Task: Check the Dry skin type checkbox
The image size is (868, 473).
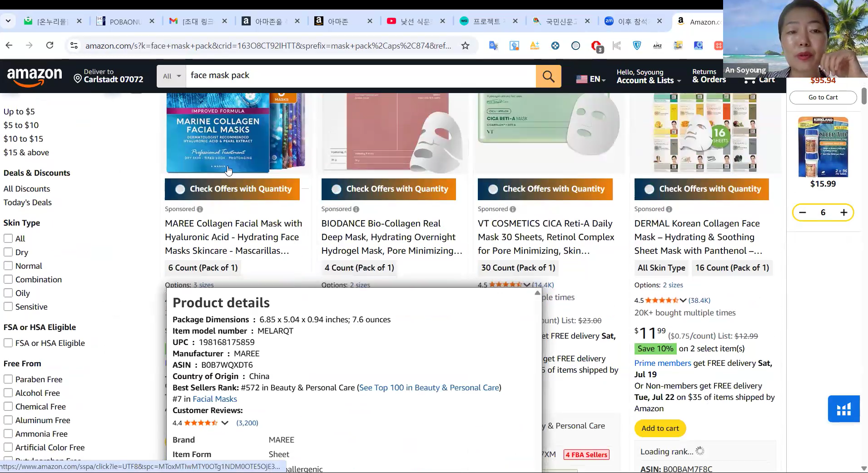Action: (8, 252)
